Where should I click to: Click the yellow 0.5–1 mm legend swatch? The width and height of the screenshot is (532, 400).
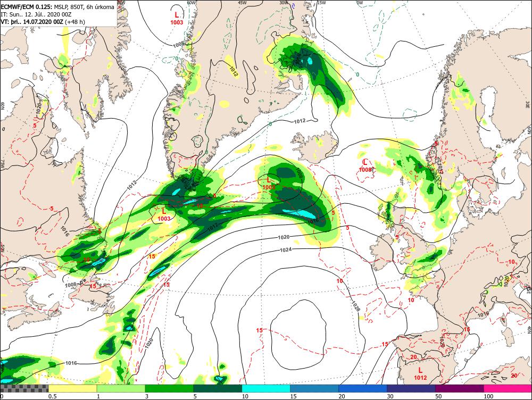pos(72,388)
